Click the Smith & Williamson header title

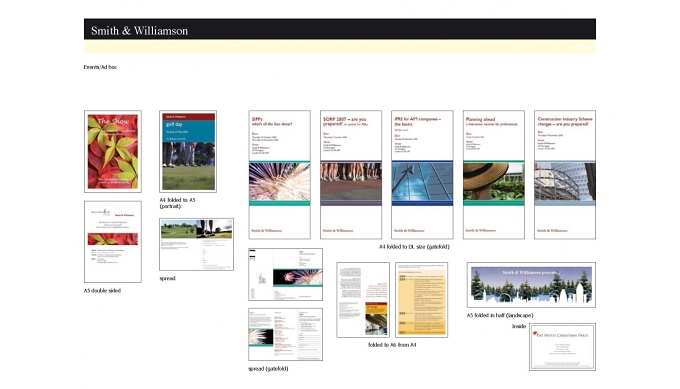click(139, 30)
